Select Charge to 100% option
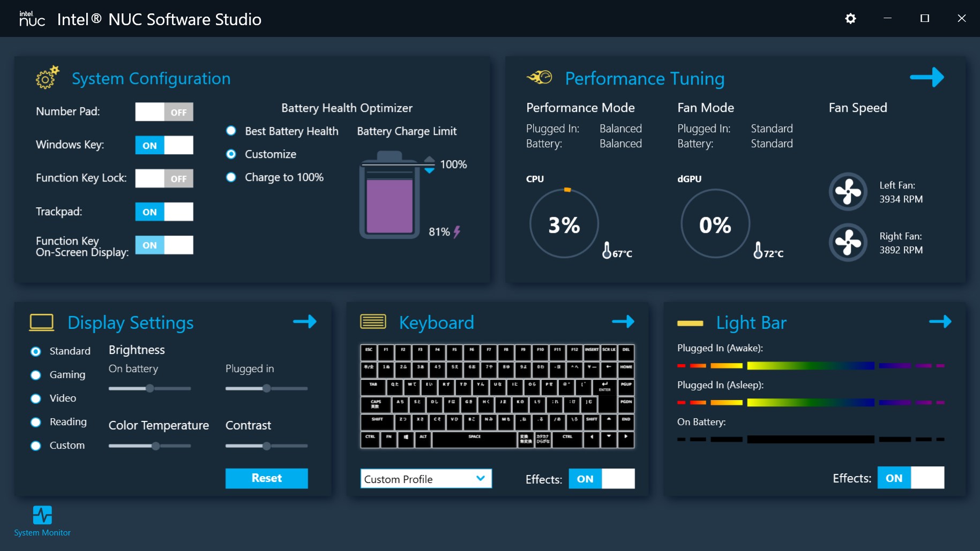This screenshot has width=980, height=551. (231, 177)
